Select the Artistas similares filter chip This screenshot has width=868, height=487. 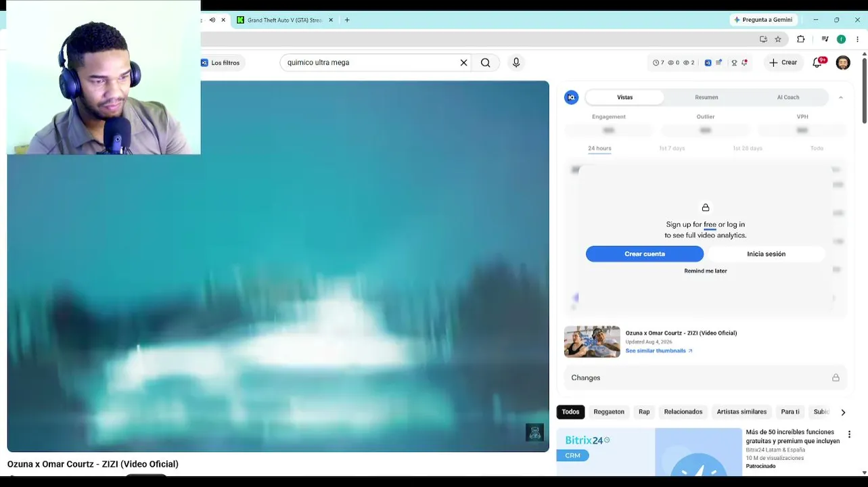click(742, 412)
